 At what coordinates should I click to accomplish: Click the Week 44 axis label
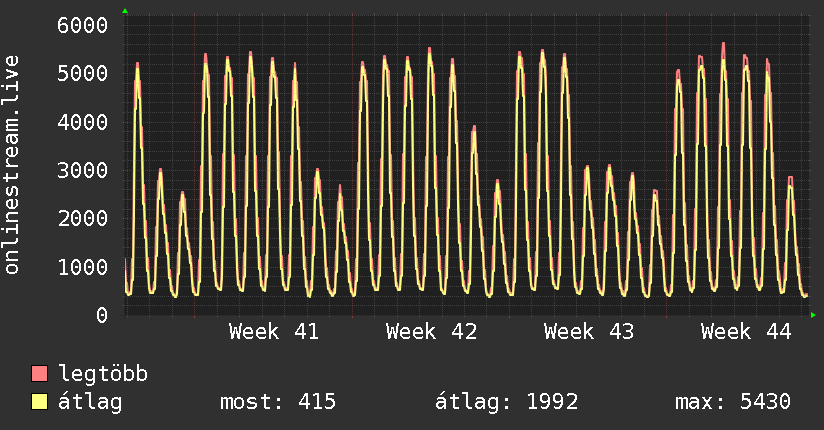(x=746, y=332)
